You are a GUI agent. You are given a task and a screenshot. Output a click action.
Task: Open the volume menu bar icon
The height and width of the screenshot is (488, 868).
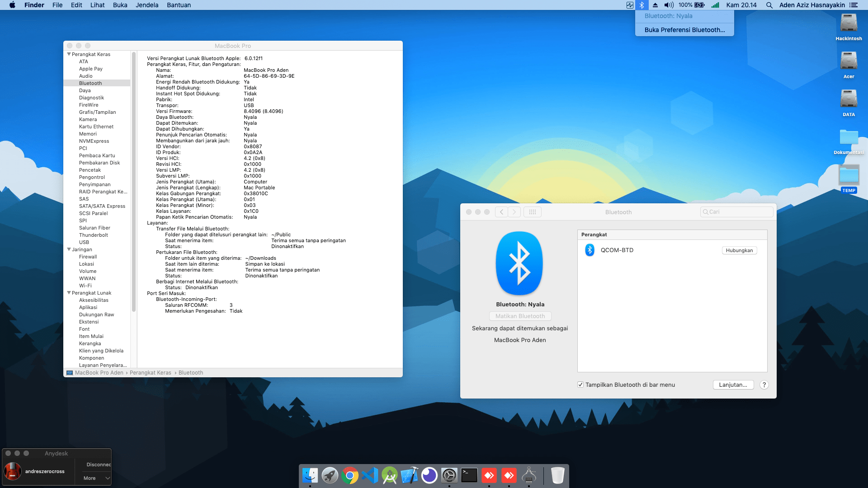(x=669, y=5)
